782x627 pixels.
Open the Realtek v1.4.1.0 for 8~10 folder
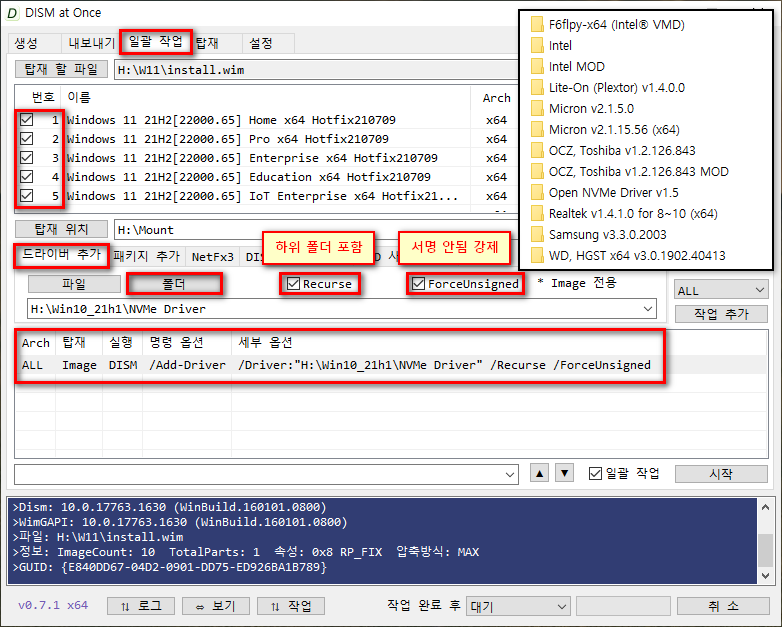pos(624,213)
